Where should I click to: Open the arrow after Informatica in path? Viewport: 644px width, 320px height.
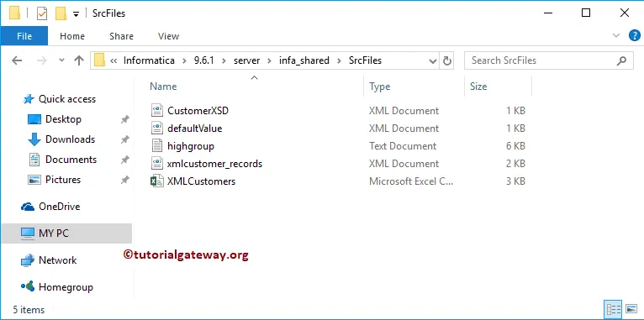[185, 60]
